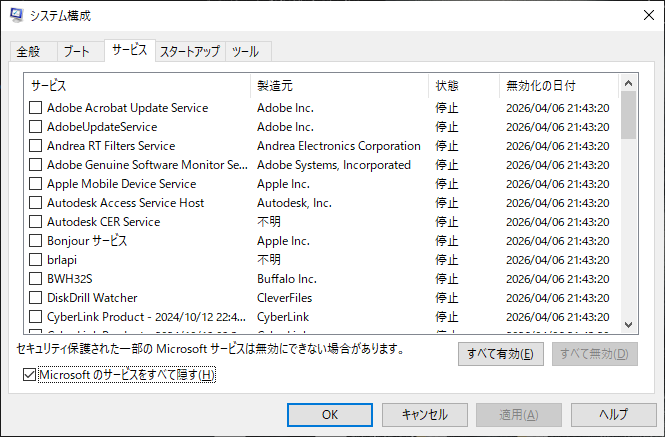Click the service list scrollbar thumb
This screenshot has height=437, width=665.
tap(629, 115)
